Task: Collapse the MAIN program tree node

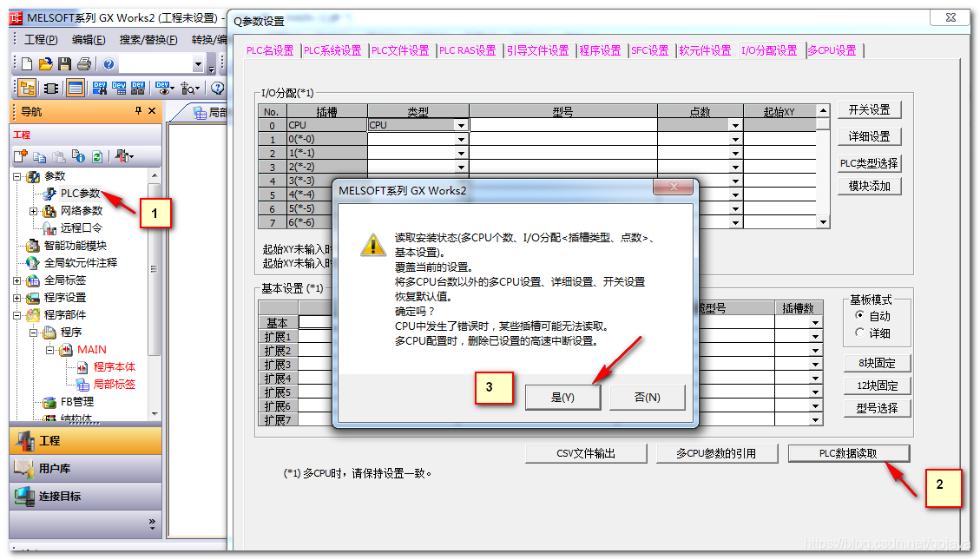Action: [50, 350]
